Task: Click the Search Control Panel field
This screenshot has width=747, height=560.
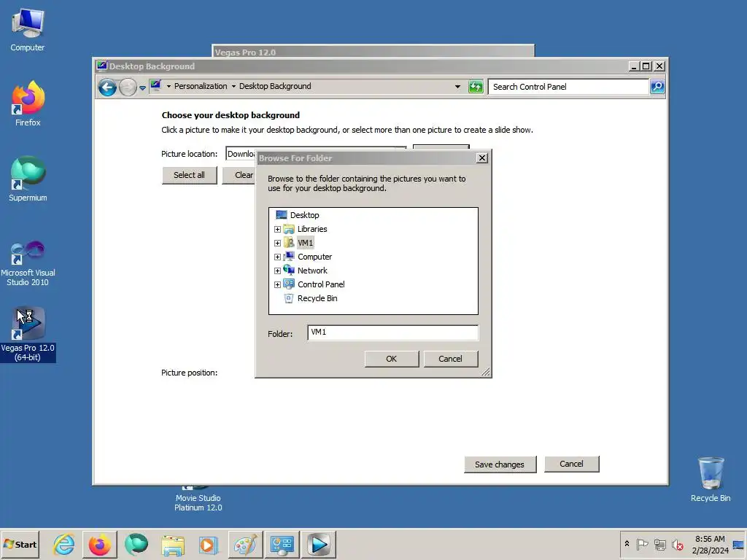Action: (568, 87)
